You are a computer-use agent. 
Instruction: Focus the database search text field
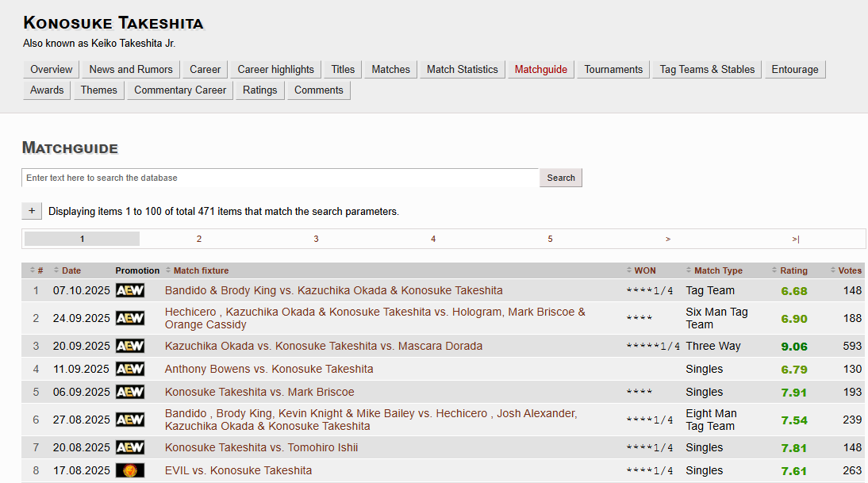280,178
